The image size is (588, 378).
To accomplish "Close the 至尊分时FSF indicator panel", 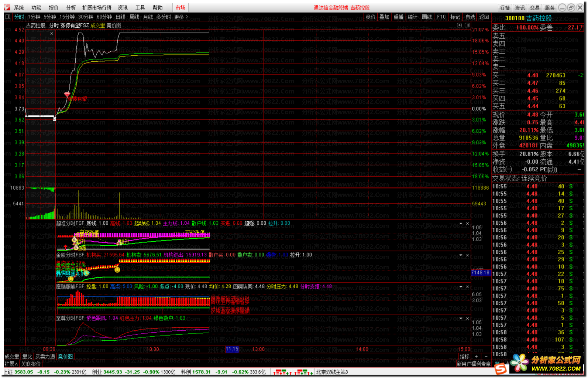I will [x=467, y=318].
